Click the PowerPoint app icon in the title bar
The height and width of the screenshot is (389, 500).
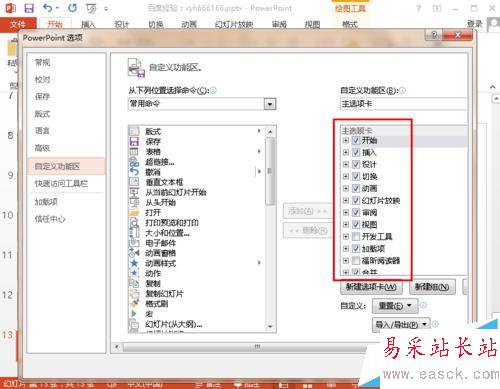[10, 8]
